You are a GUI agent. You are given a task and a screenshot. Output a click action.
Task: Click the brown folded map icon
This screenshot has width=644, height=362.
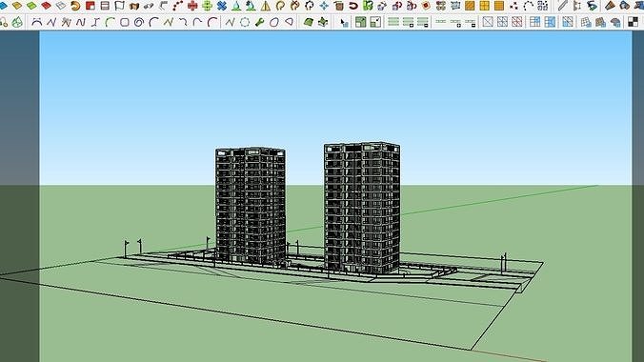[134, 6]
